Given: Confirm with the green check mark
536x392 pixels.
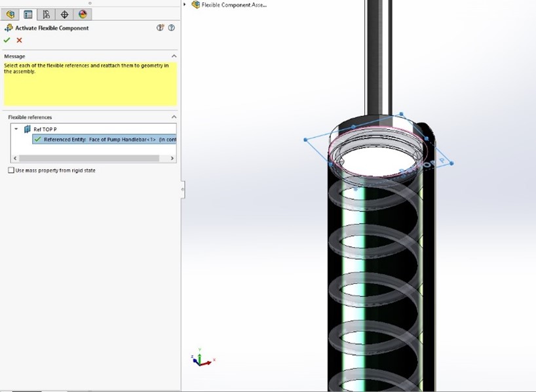Looking at the screenshot, I should (7, 40).
